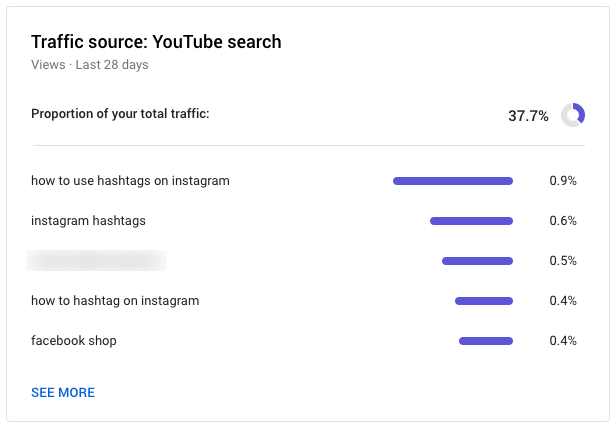Image resolution: width=616 pixels, height=430 pixels.
Task: Click the SEE MORE link
Action: point(63,393)
